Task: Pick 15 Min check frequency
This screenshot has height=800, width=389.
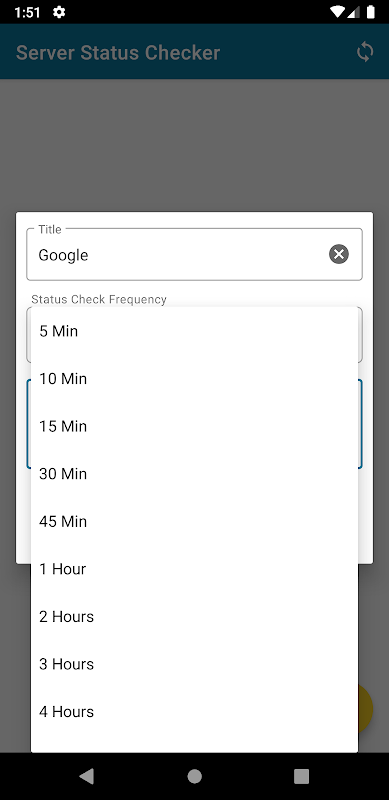Action: (x=194, y=426)
